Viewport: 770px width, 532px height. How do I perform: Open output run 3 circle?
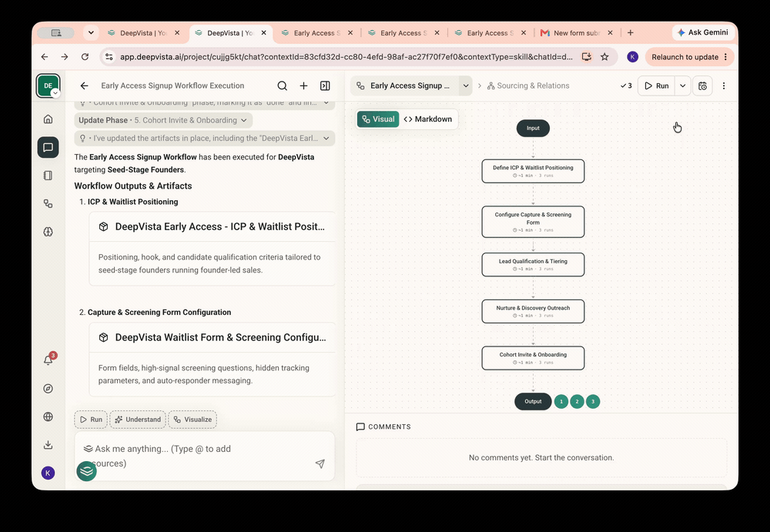tap(593, 402)
